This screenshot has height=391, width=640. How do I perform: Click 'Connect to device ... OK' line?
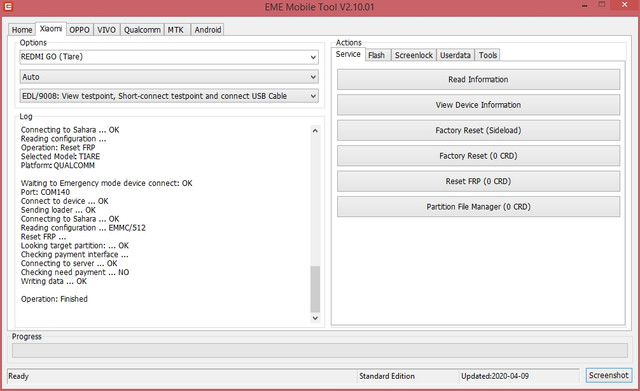(x=64, y=201)
